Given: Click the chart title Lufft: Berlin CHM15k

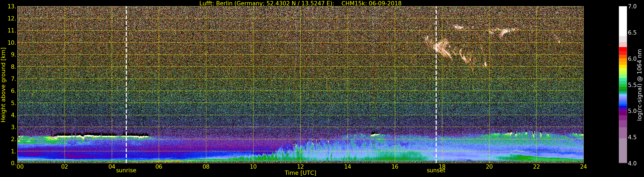Looking at the screenshot, I should coord(300,3).
